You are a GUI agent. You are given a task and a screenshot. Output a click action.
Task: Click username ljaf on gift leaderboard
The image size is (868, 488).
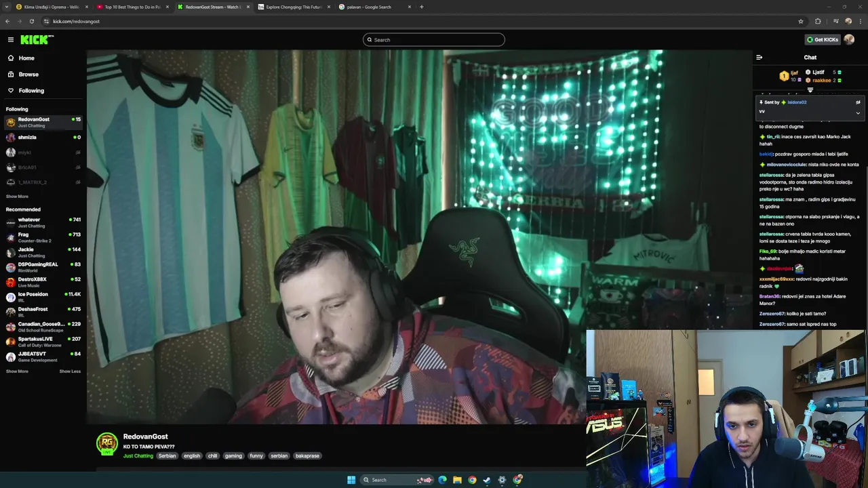click(x=794, y=73)
